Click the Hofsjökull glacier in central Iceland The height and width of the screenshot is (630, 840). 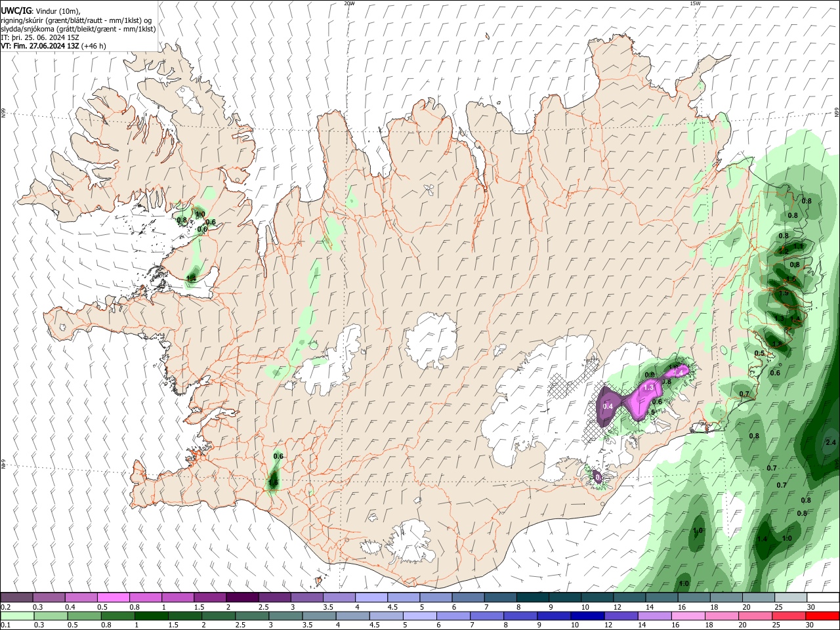pos(431,341)
